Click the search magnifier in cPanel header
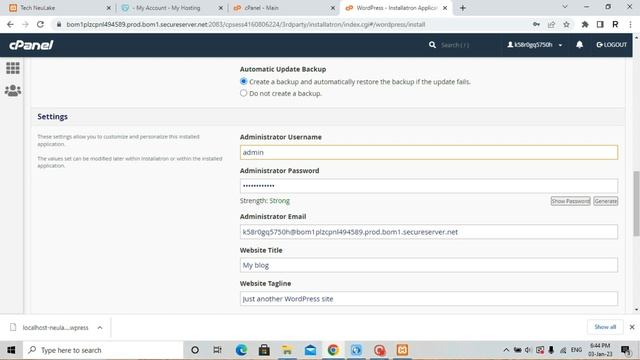 coord(432,45)
